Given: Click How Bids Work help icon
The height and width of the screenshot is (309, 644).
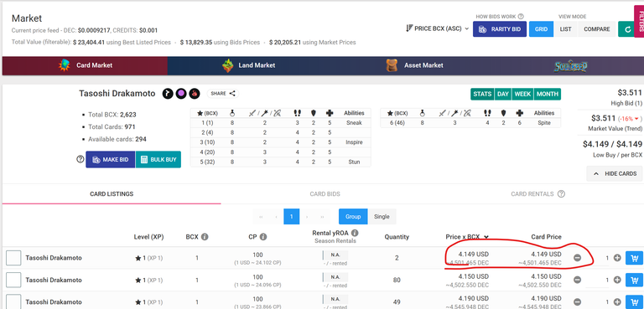Looking at the screenshot, I should click(521, 17).
